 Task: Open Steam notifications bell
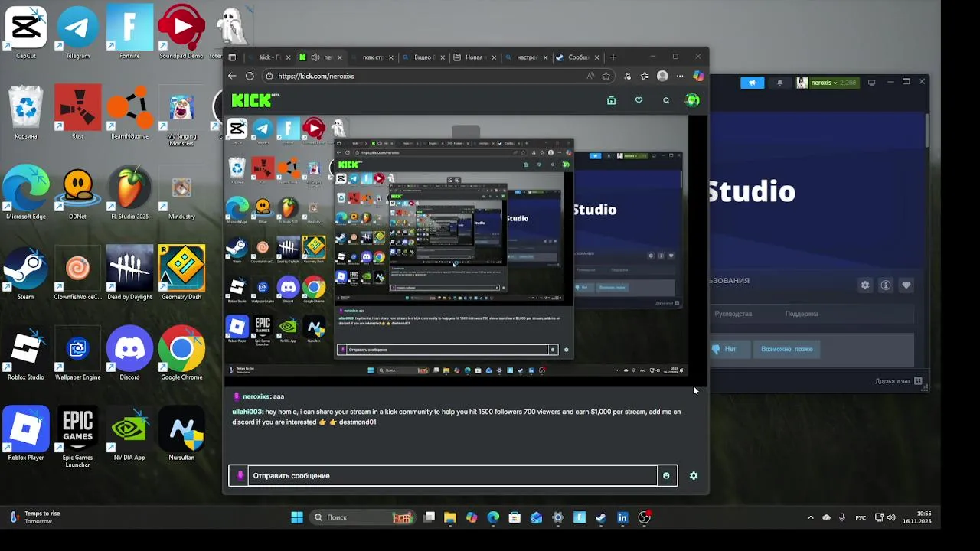(x=780, y=83)
